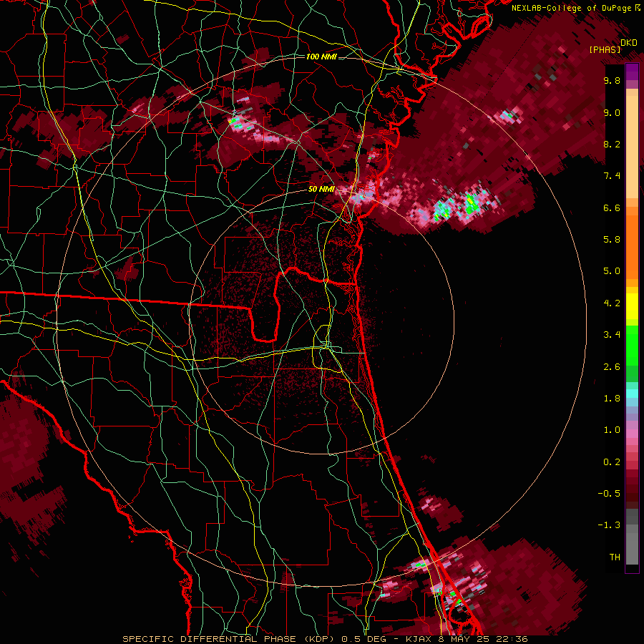This screenshot has width=644, height=644.
Task: Pick the purple top segment of color bar
Action: (x=632, y=72)
